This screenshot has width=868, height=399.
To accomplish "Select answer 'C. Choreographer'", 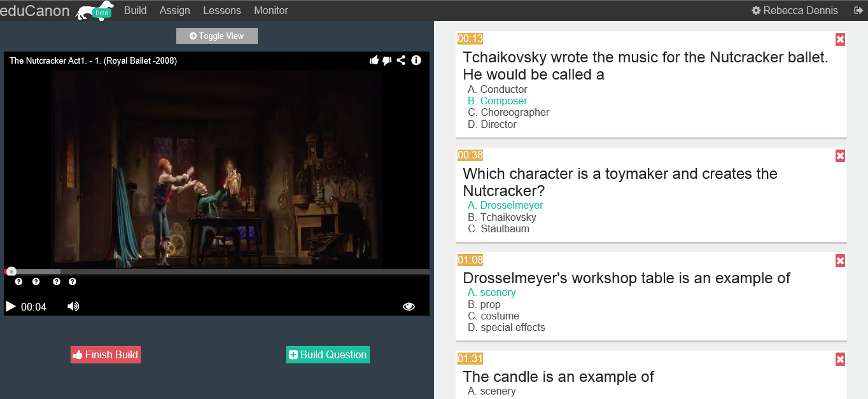I will tap(508, 112).
